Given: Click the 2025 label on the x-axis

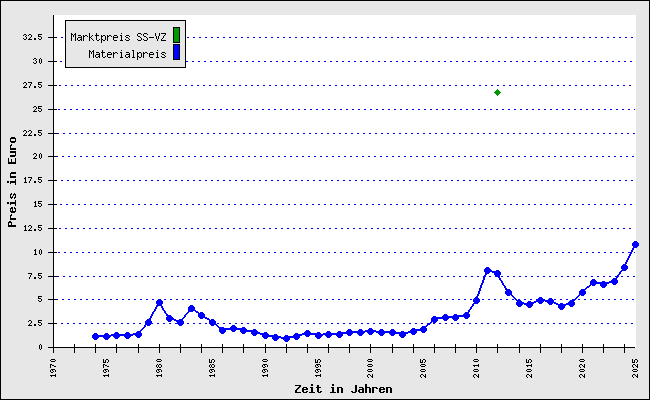Looking at the screenshot, I should click(x=635, y=369).
